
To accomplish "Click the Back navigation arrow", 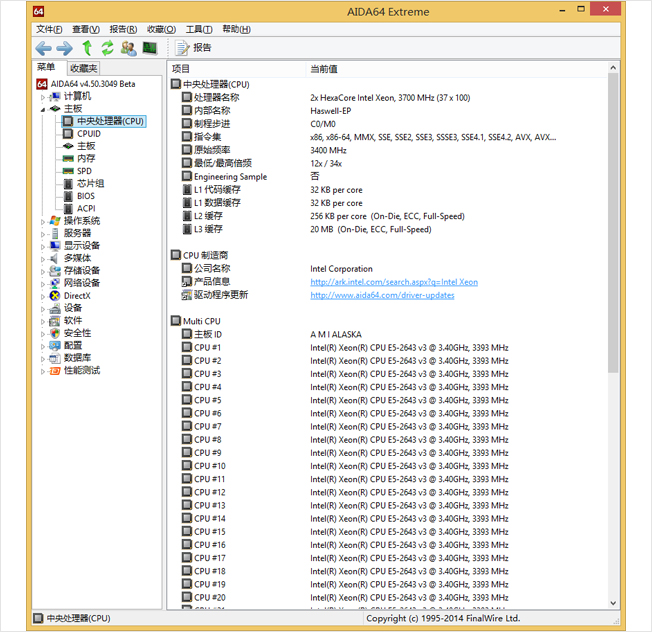I will [x=43, y=48].
